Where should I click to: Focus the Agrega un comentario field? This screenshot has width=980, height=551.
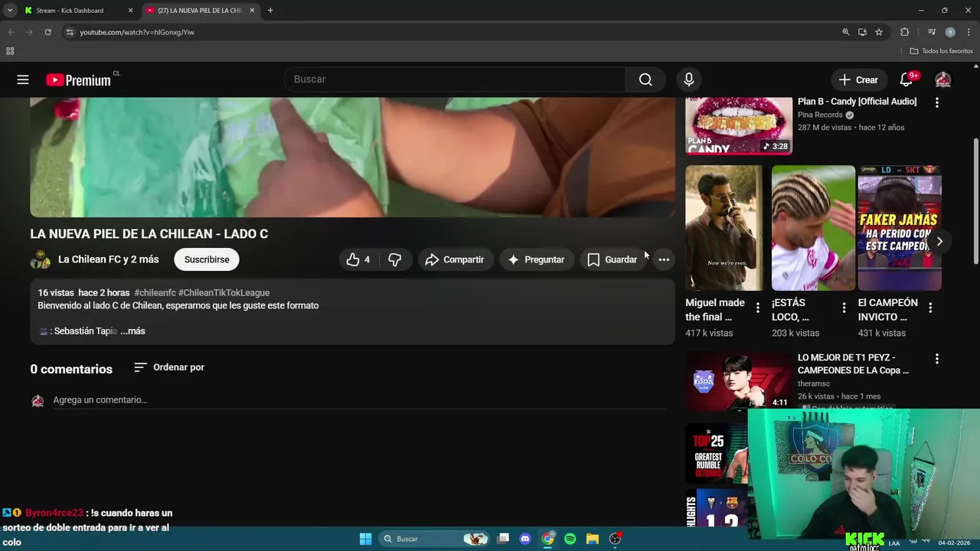(x=358, y=399)
